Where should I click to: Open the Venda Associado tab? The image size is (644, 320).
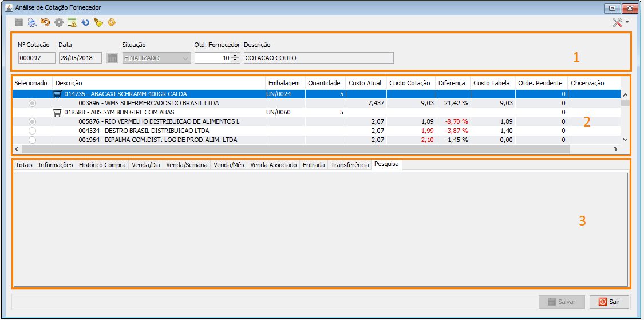274,165
